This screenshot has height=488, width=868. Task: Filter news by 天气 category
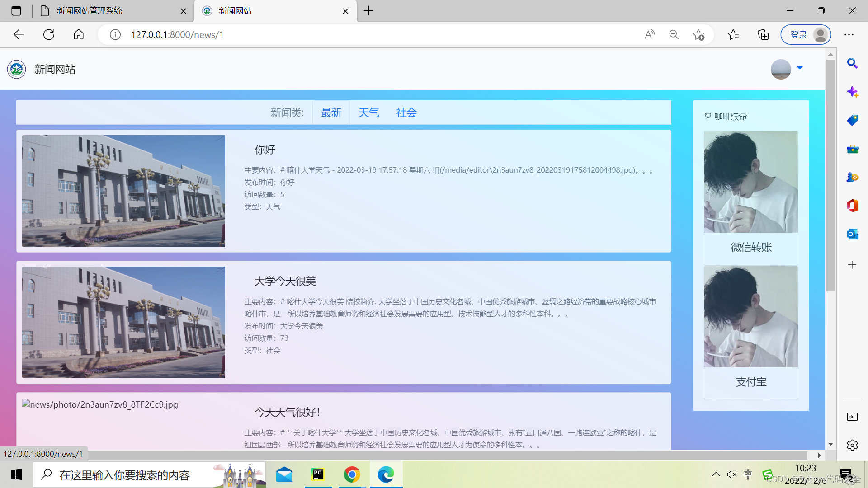coord(368,113)
